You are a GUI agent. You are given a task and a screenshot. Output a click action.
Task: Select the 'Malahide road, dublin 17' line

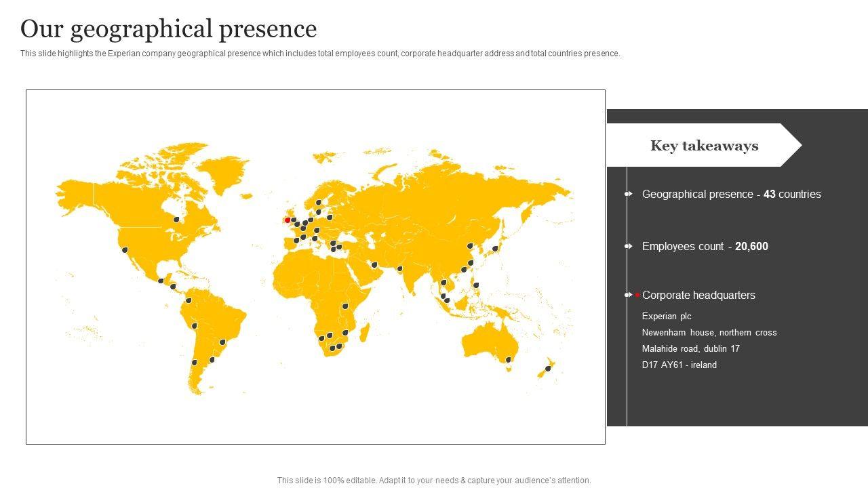(691, 349)
